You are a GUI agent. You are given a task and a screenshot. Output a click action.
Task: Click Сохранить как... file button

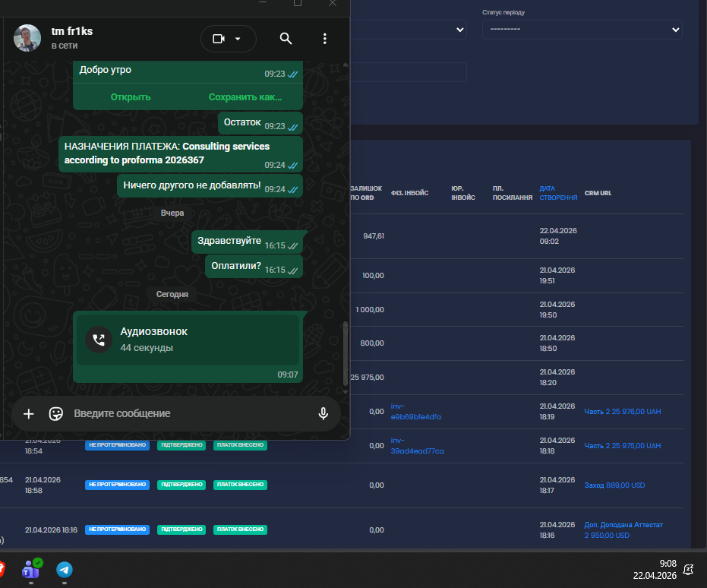(x=245, y=97)
